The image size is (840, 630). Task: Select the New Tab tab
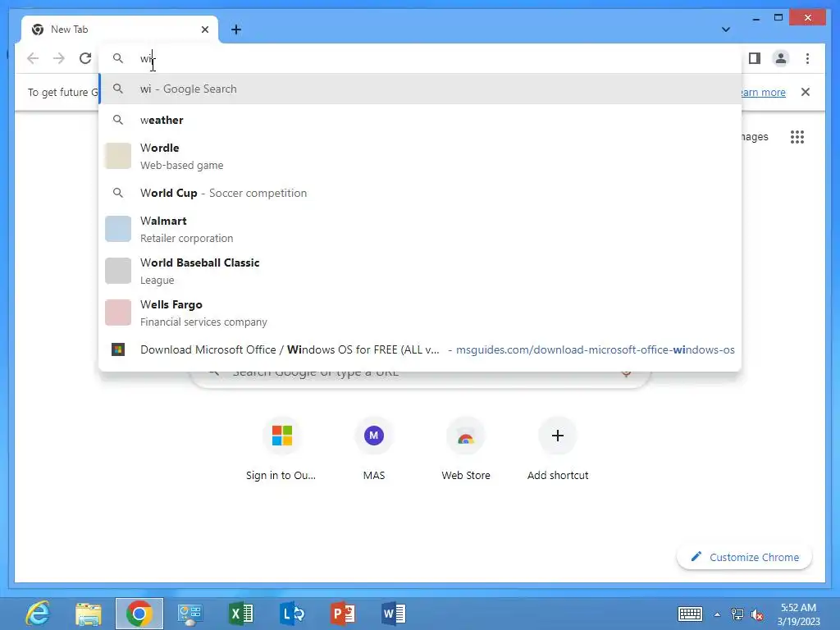120,30
